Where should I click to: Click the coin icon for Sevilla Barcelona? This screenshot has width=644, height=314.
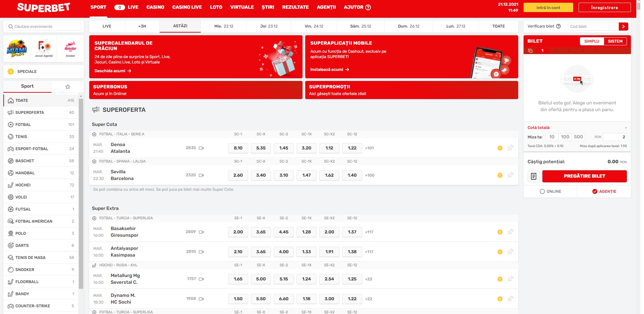[x=500, y=175]
